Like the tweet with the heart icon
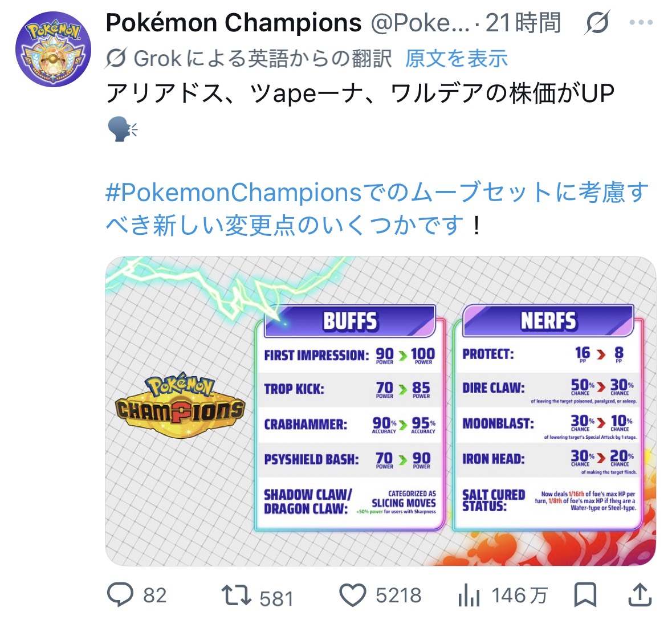 pyautogui.click(x=353, y=595)
